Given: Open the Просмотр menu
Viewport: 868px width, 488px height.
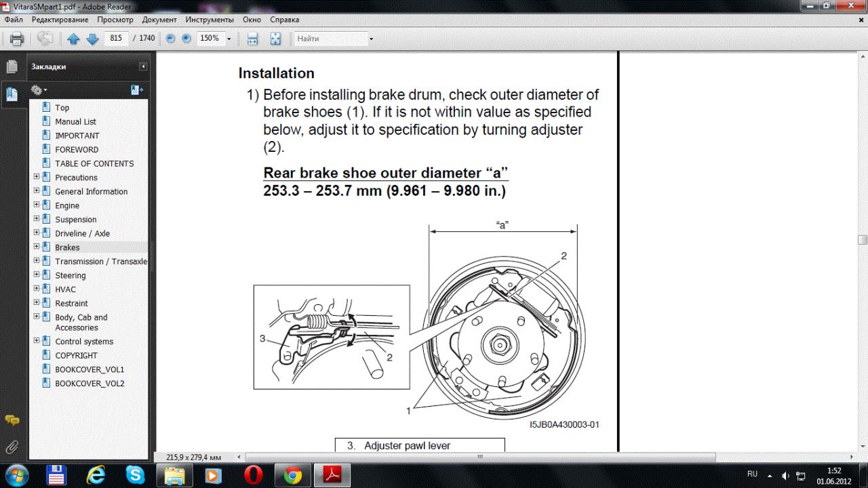Looking at the screenshot, I should [115, 20].
